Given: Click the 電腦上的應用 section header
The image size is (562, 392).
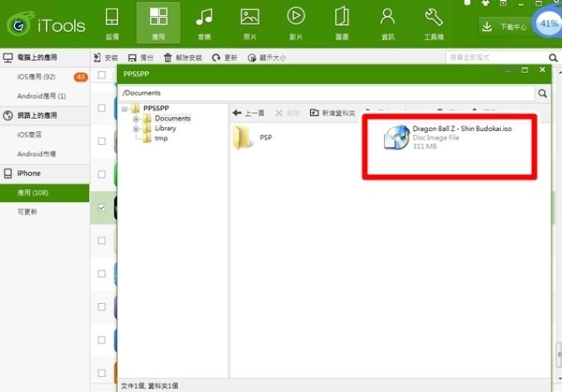Looking at the screenshot, I should coord(44,57).
